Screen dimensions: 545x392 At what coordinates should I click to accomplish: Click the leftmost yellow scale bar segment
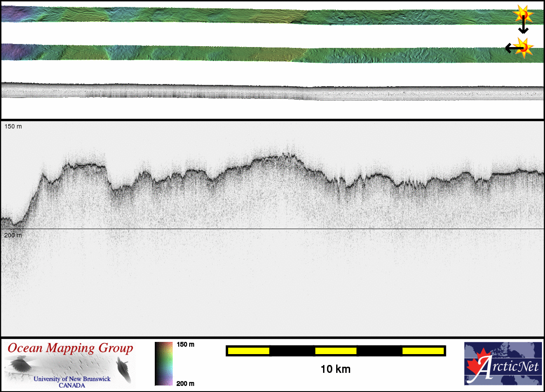pos(249,351)
